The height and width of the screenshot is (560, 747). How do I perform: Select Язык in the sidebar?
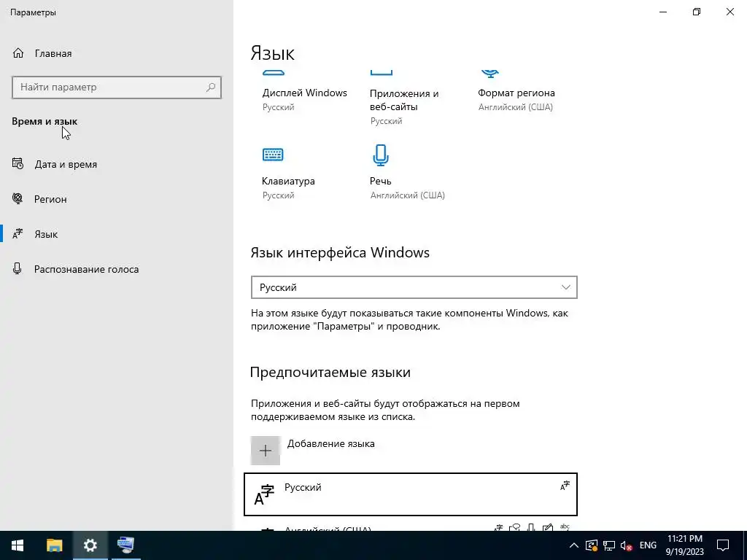point(46,234)
